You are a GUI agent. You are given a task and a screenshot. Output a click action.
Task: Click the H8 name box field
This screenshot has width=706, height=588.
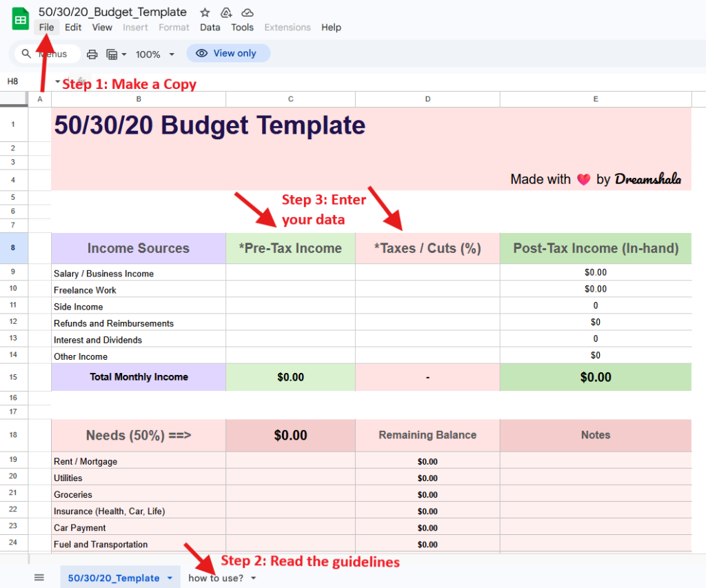(x=27, y=81)
